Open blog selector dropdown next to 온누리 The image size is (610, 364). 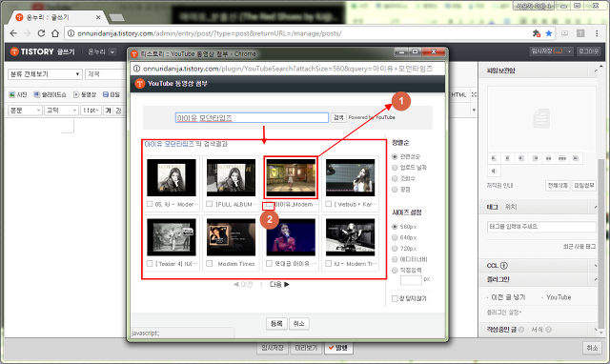[x=112, y=51]
